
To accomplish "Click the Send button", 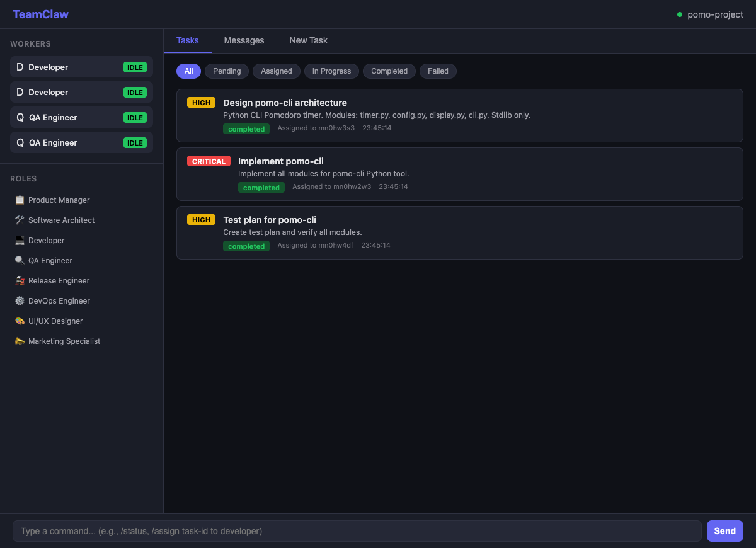I will click(724, 531).
